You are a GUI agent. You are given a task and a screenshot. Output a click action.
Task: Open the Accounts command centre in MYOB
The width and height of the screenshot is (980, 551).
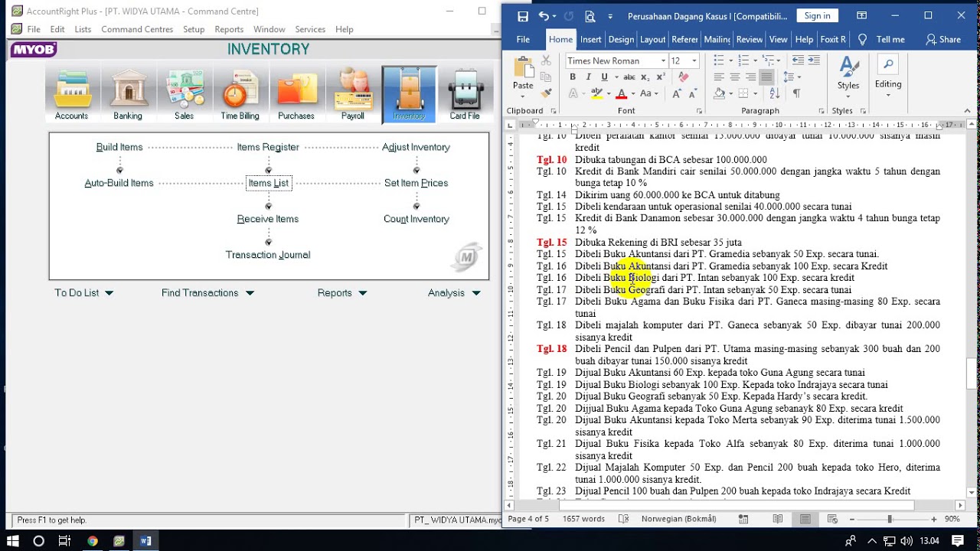tap(71, 95)
